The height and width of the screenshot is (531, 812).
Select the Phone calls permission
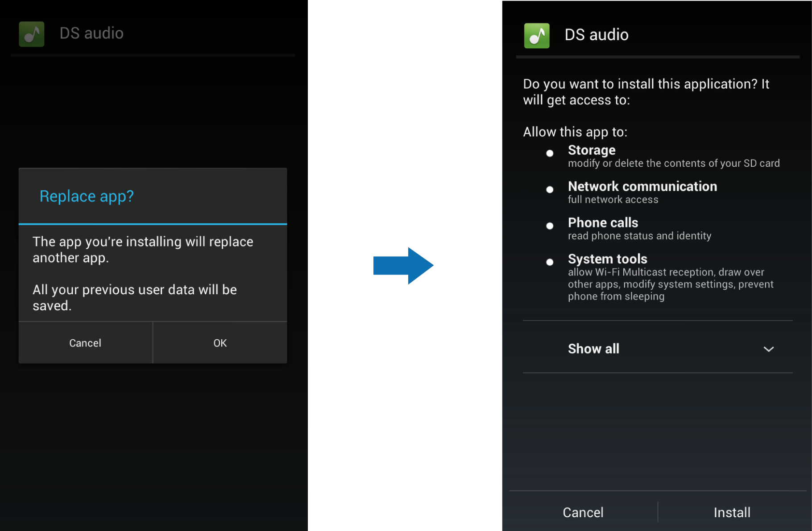pyautogui.click(x=629, y=229)
